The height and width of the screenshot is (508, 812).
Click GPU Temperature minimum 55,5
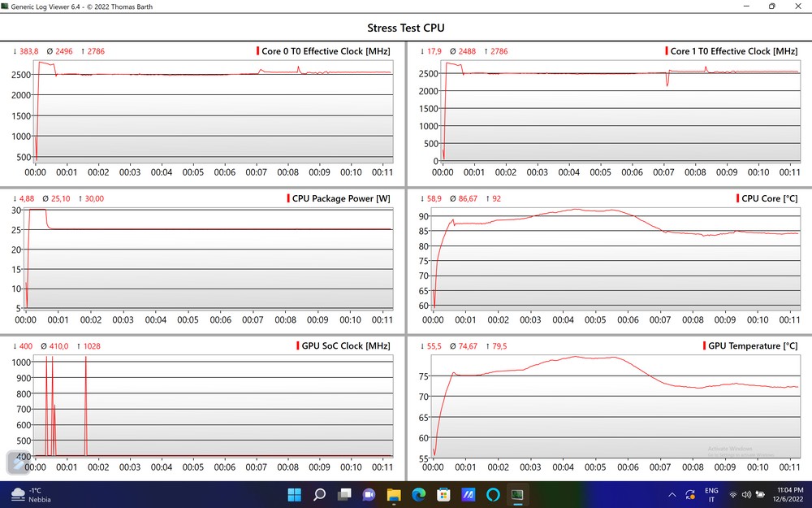coord(434,345)
